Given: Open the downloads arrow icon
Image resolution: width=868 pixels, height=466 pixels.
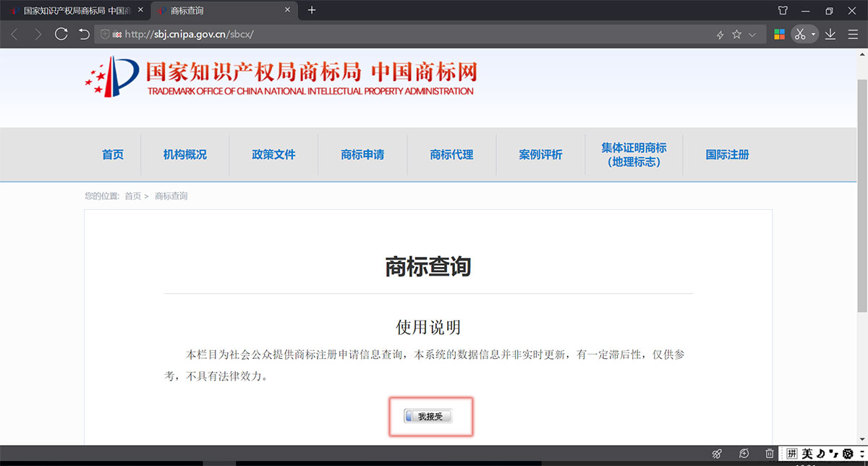Looking at the screenshot, I should tap(830, 34).
